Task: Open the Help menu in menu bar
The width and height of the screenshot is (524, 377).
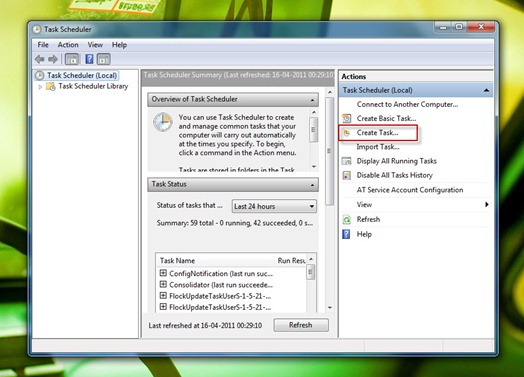Action: [119, 45]
